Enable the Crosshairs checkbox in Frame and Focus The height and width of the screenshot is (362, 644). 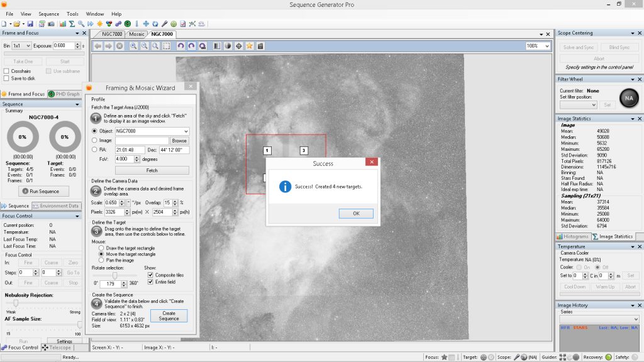[7, 71]
